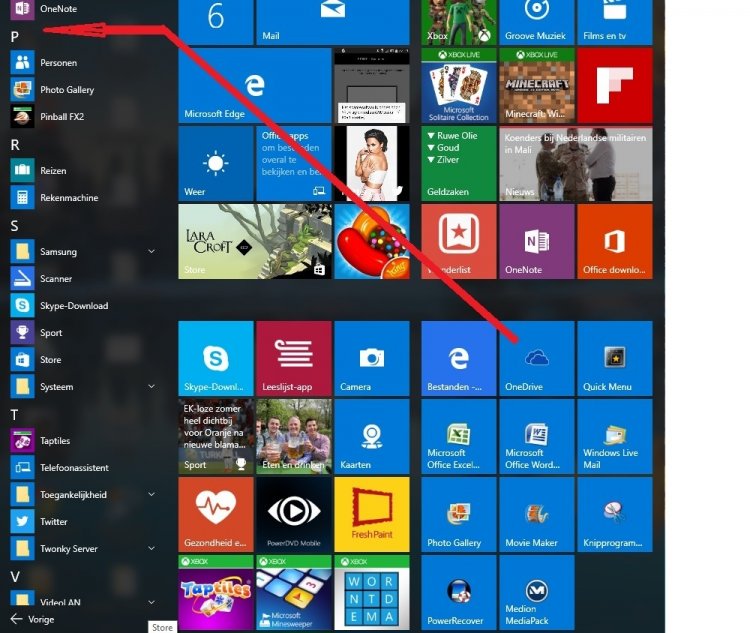Open the Knipprogramma snipping tile
This screenshot has width=750, height=633.
(x=615, y=514)
